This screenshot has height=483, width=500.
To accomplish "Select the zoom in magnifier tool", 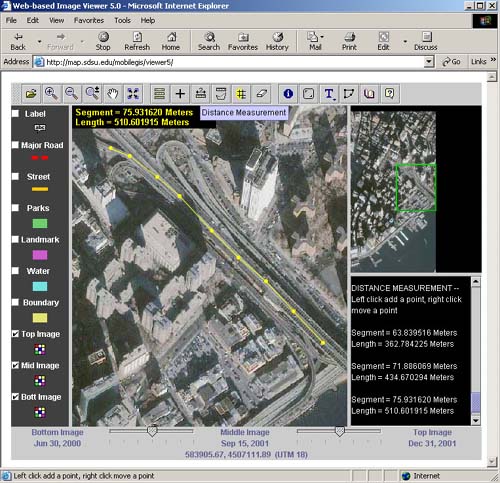I will (51, 94).
